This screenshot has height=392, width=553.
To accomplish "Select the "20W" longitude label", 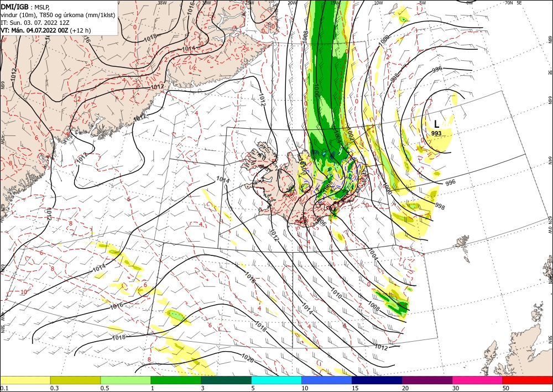I will coord(292,2).
